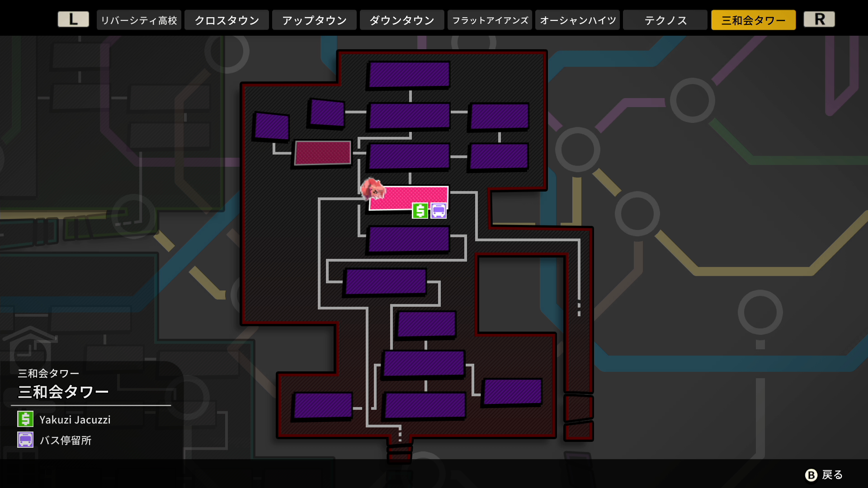Click the R shoulder button icon
The height and width of the screenshot is (488, 868).
[x=819, y=19]
